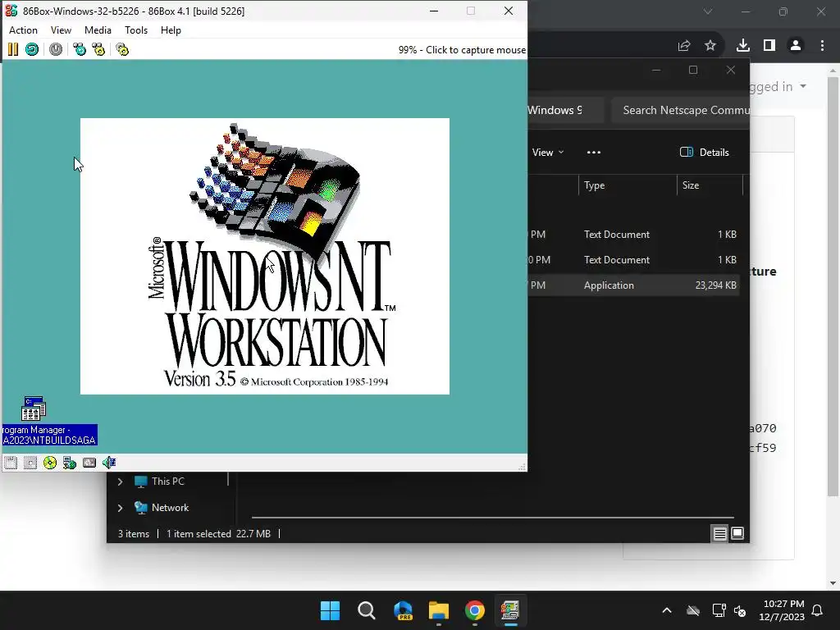Screen dimensions: 840x630
Task: Click the network tray icon
Action: [x=719, y=610]
